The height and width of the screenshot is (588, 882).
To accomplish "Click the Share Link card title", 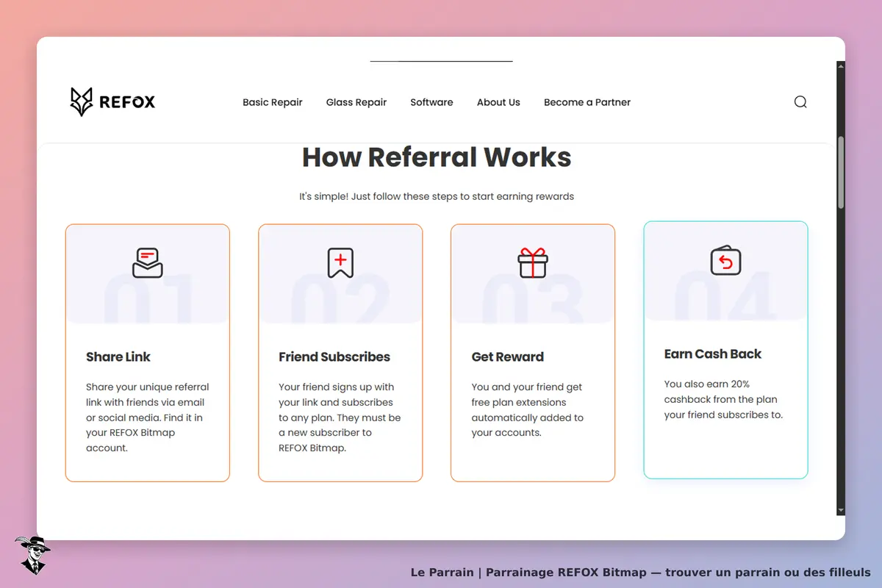I will [118, 357].
